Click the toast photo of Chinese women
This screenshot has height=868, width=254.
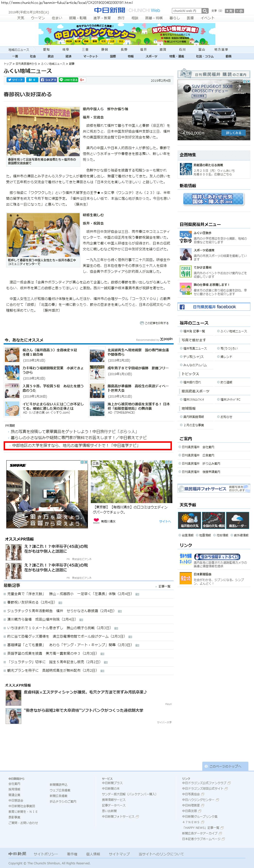pos(43,235)
